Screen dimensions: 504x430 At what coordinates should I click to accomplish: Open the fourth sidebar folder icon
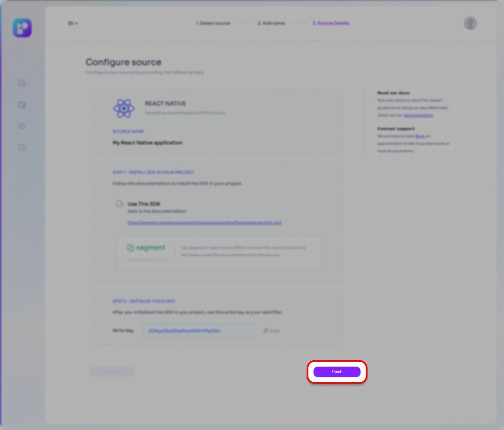coord(22,148)
